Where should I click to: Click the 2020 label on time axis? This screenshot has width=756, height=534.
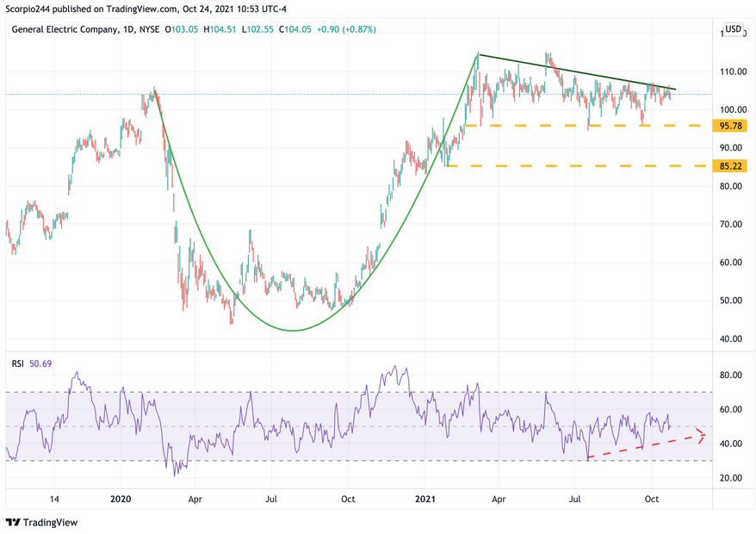pyautogui.click(x=121, y=499)
